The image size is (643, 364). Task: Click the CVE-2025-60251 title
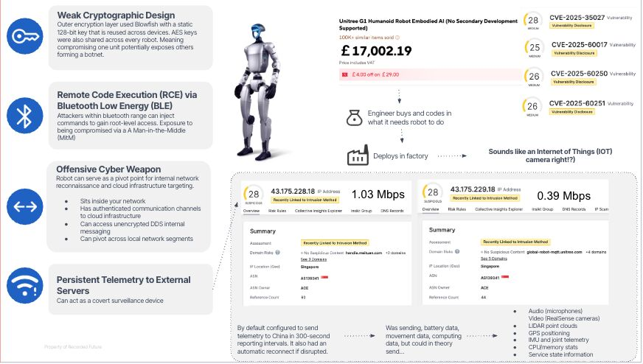(577, 103)
